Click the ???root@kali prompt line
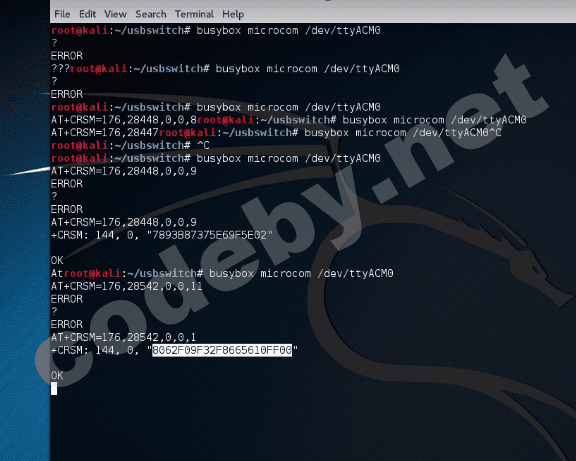Viewport: 576px width, 461px height. [225, 69]
